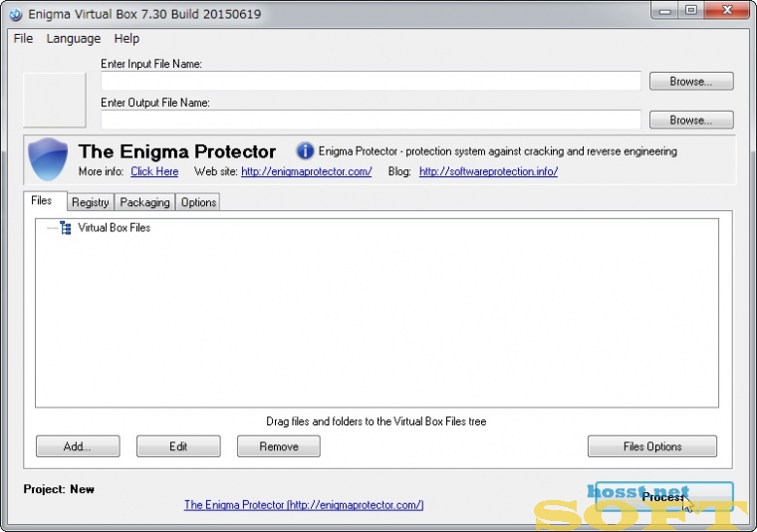Minimize the Enigma Virtual Box window

665,10
